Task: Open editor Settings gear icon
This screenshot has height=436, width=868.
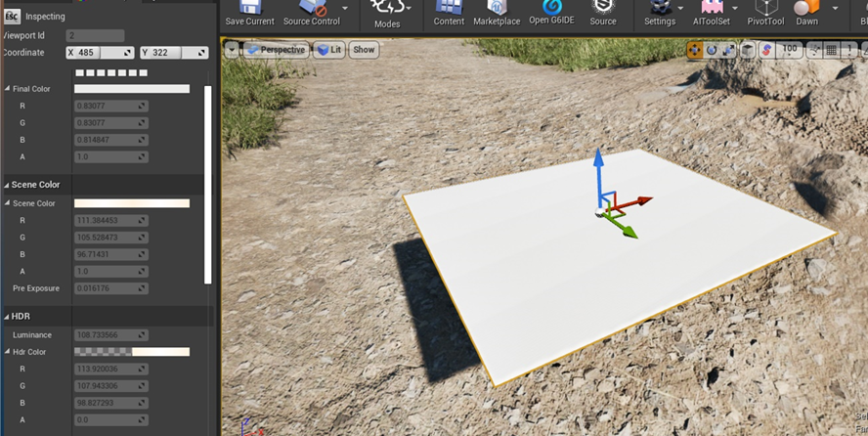Action: (x=660, y=8)
